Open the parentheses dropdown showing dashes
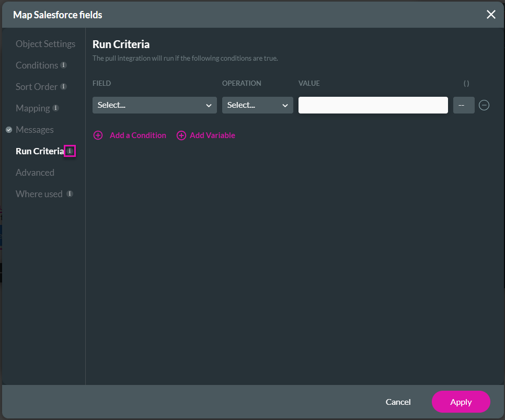 coord(464,105)
